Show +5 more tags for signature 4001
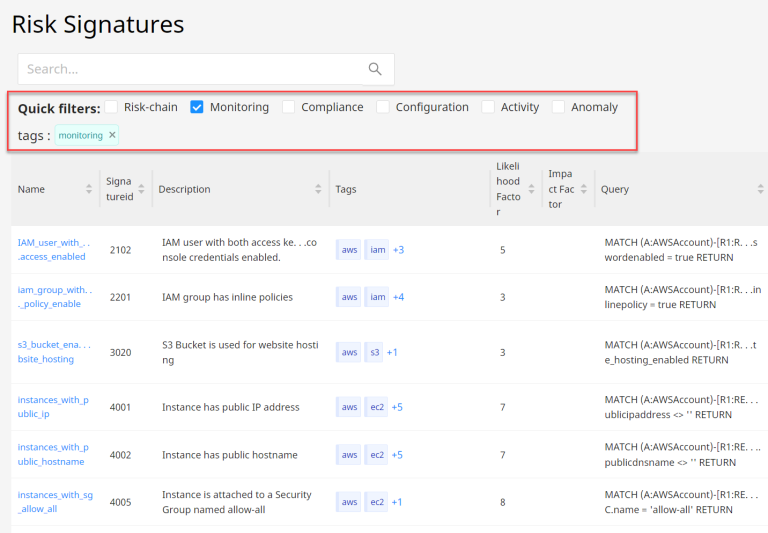The height and width of the screenshot is (533, 768). pyautogui.click(x=397, y=407)
